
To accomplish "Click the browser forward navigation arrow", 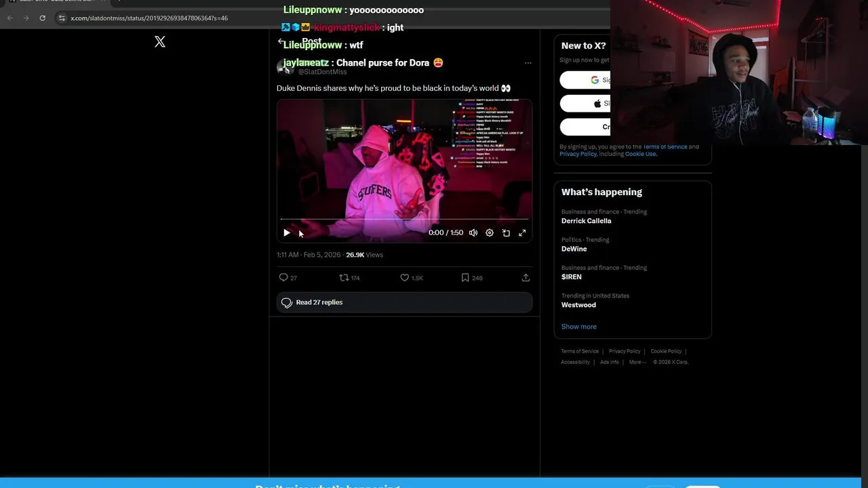I will pos(26,18).
